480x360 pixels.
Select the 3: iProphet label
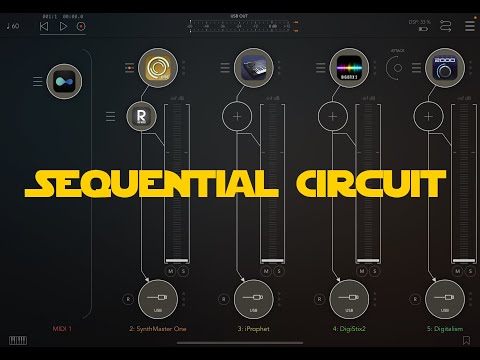254,329
